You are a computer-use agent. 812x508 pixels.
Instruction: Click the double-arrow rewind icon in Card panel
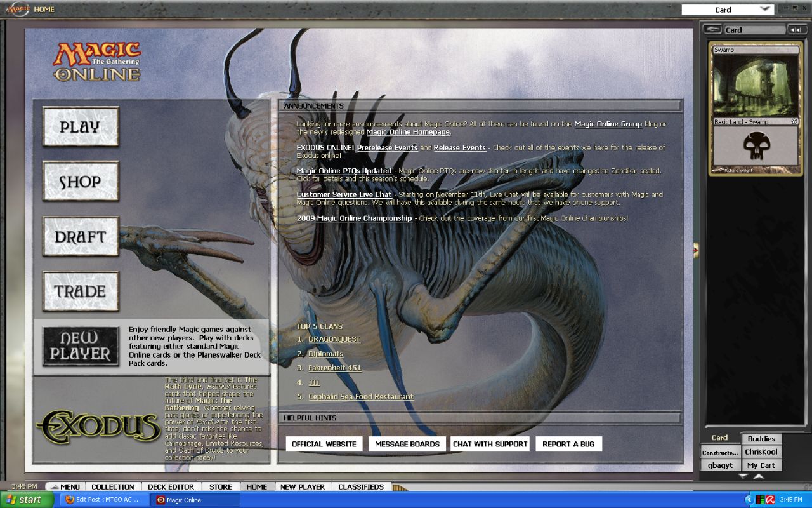click(796, 30)
